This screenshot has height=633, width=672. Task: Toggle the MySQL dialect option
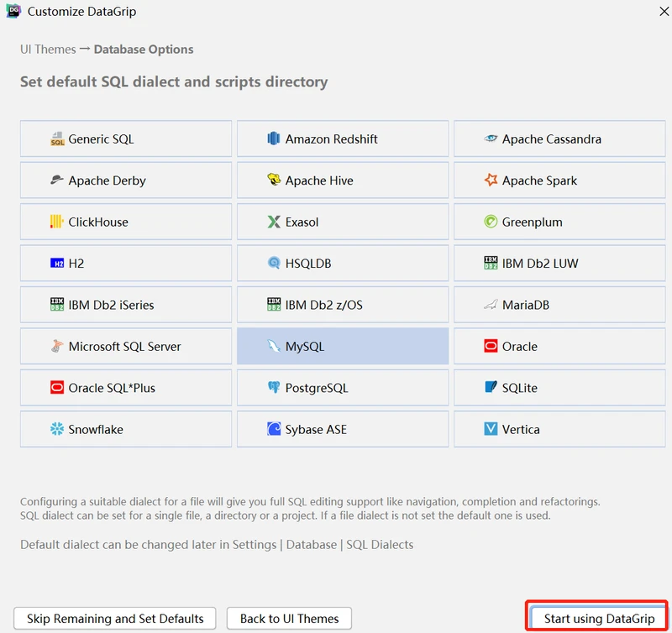(343, 346)
